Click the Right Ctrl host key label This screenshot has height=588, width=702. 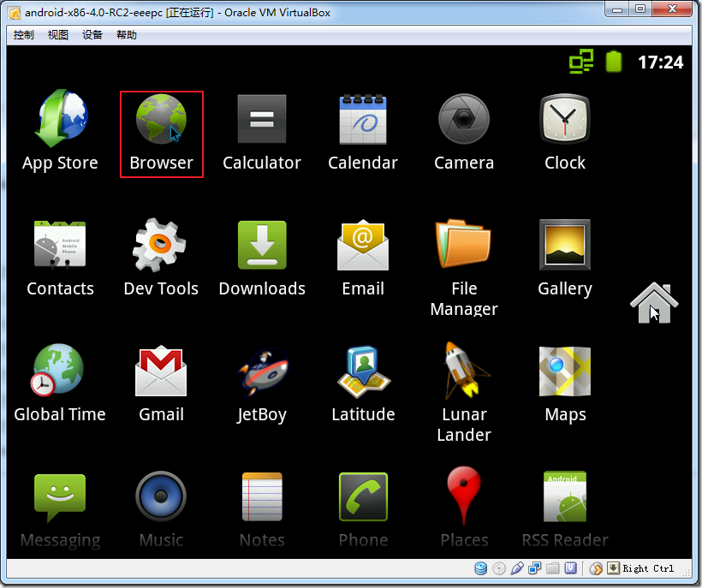pyautogui.click(x=648, y=568)
